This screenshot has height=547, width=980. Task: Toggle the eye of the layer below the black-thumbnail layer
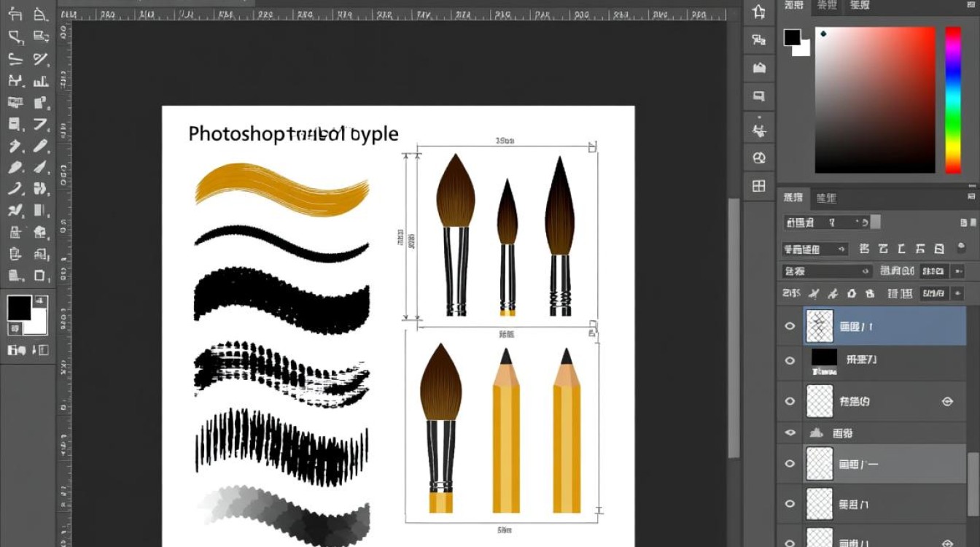point(790,401)
